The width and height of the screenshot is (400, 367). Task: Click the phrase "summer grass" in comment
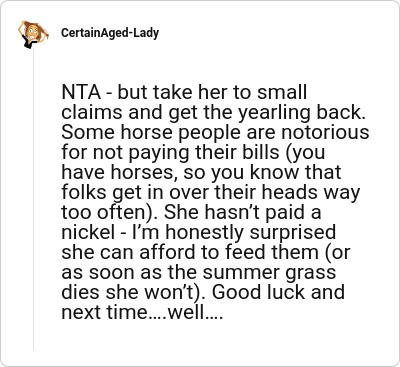269,273
